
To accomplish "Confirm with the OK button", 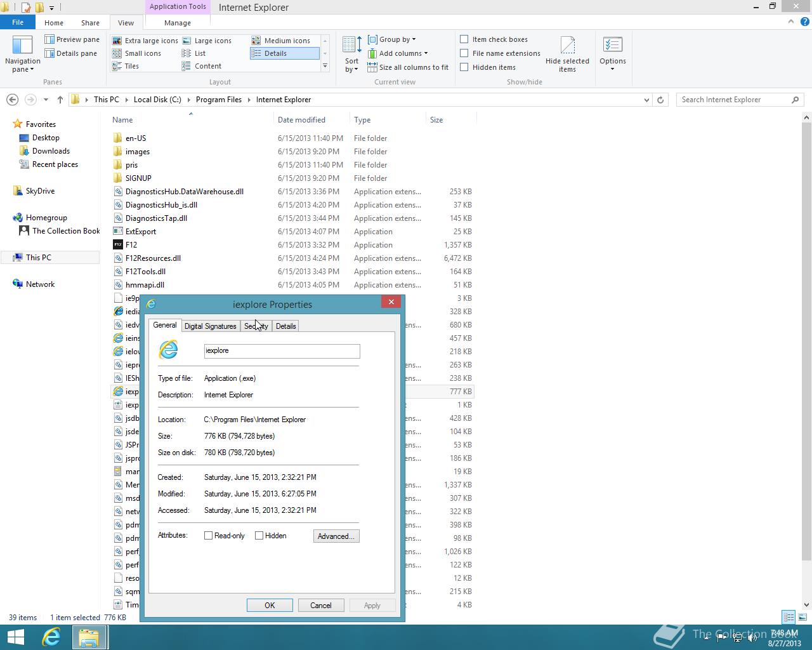I will click(x=270, y=606).
